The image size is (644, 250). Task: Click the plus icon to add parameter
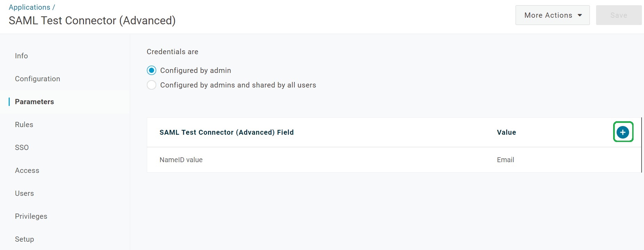pyautogui.click(x=623, y=132)
